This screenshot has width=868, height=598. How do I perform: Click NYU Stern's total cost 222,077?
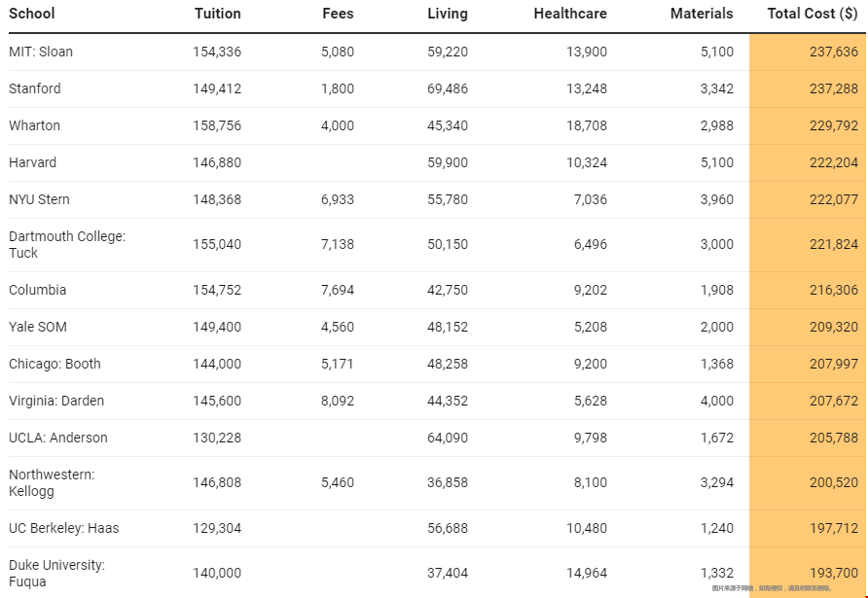834,199
